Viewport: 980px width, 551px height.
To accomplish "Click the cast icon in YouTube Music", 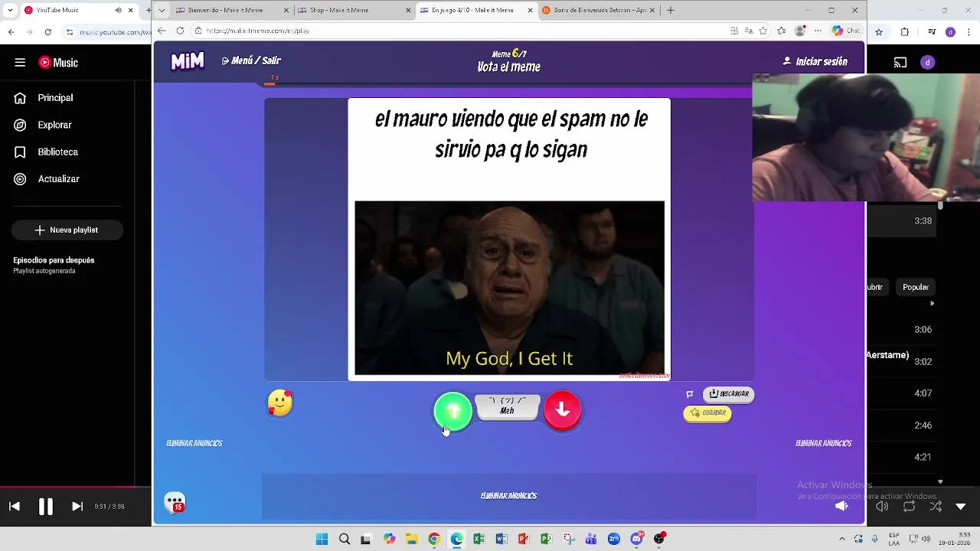I will tap(900, 63).
